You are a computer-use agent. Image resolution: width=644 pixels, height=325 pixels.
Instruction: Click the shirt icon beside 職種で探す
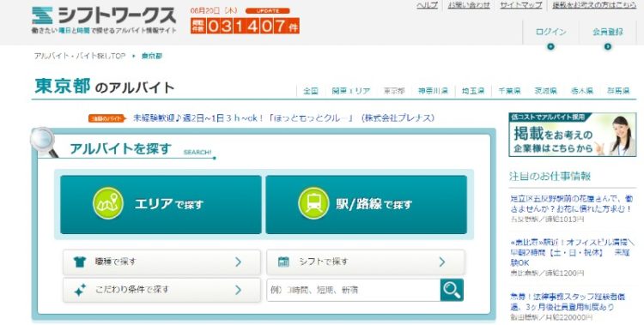coord(79,262)
